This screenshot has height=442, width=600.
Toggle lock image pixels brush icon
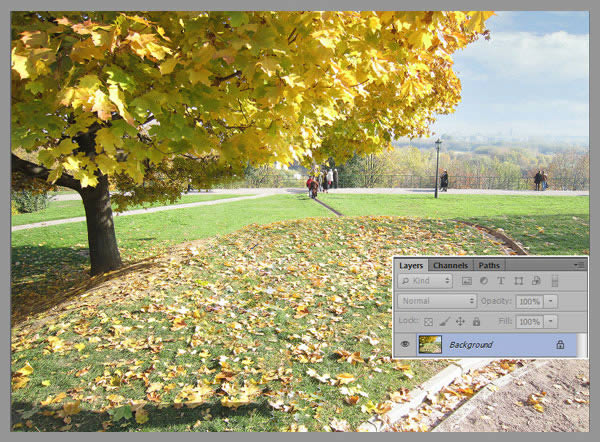click(444, 322)
